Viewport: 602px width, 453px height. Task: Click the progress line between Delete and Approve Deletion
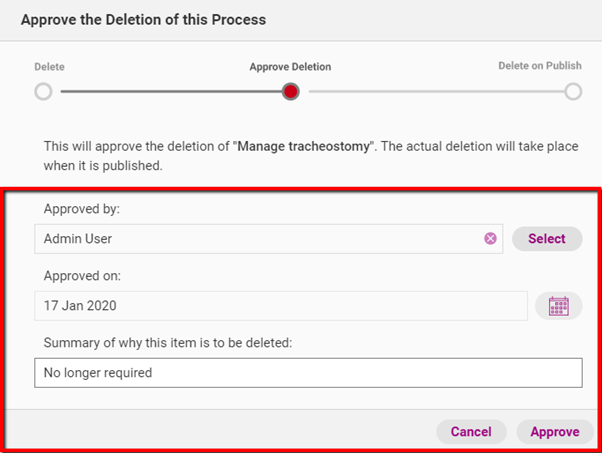(166, 92)
